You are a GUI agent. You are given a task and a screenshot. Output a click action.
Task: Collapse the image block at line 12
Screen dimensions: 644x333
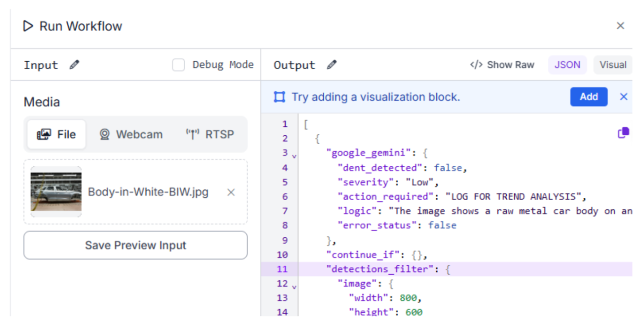pos(294,287)
